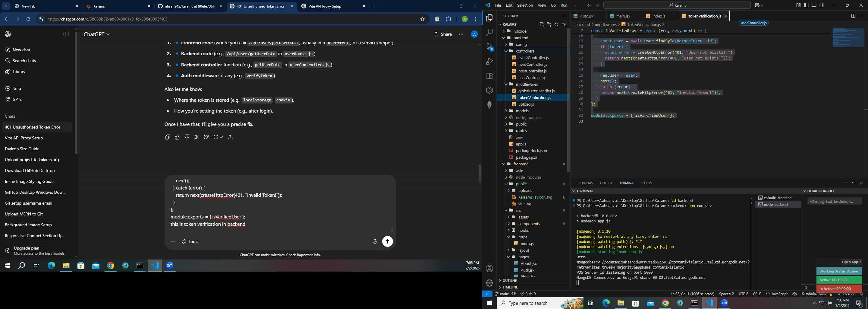Screen dimensions: 868x309
Task: Open Zoom from right taskbar
Action: (724, 303)
